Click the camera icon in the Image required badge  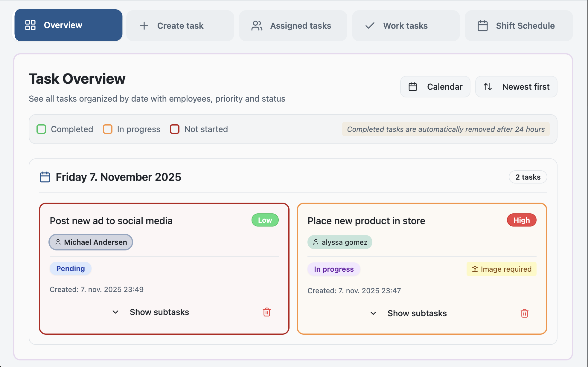pyautogui.click(x=475, y=269)
